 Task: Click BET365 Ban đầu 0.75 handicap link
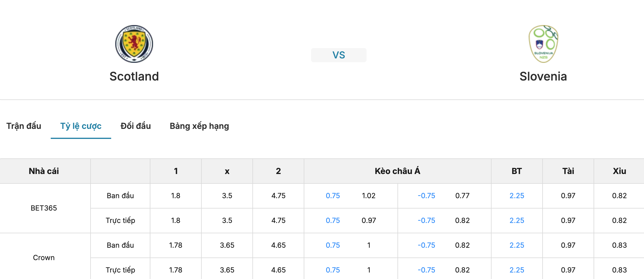(333, 196)
